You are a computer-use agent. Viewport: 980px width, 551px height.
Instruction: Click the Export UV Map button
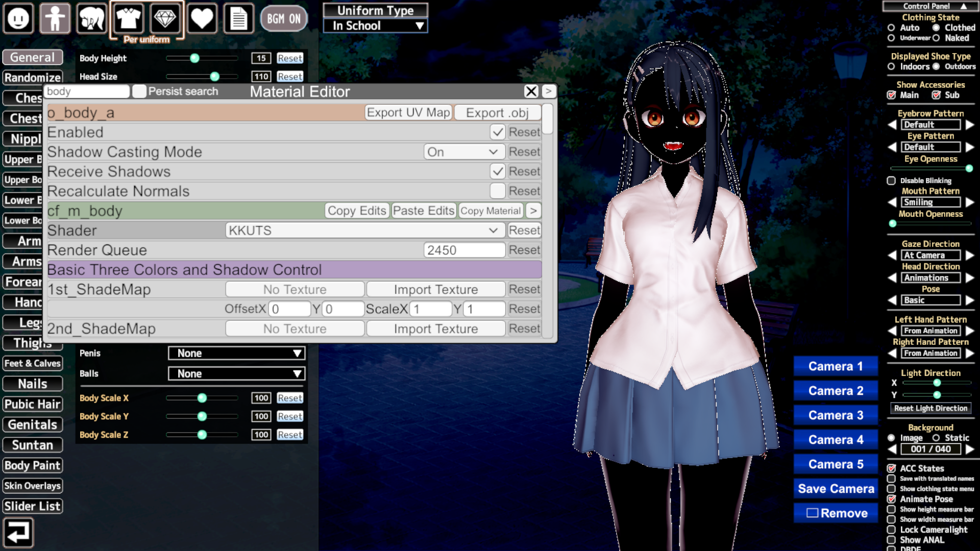[x=408, y=113]
